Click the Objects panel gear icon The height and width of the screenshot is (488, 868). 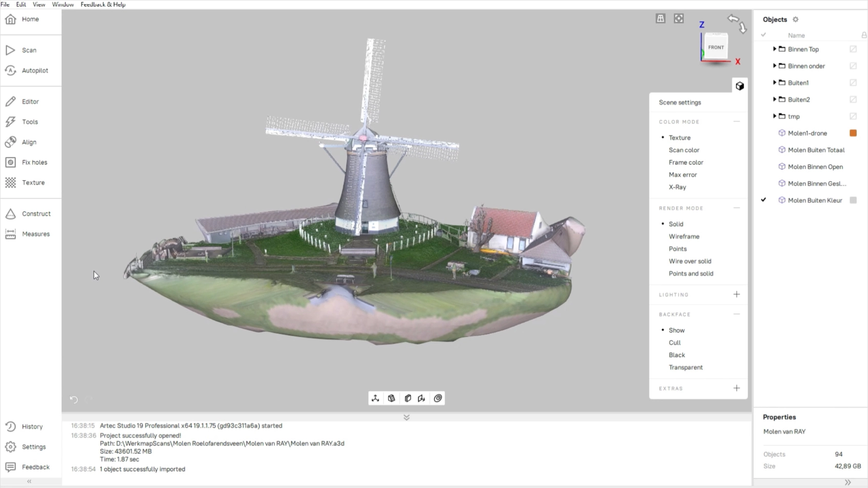[795, 19]
